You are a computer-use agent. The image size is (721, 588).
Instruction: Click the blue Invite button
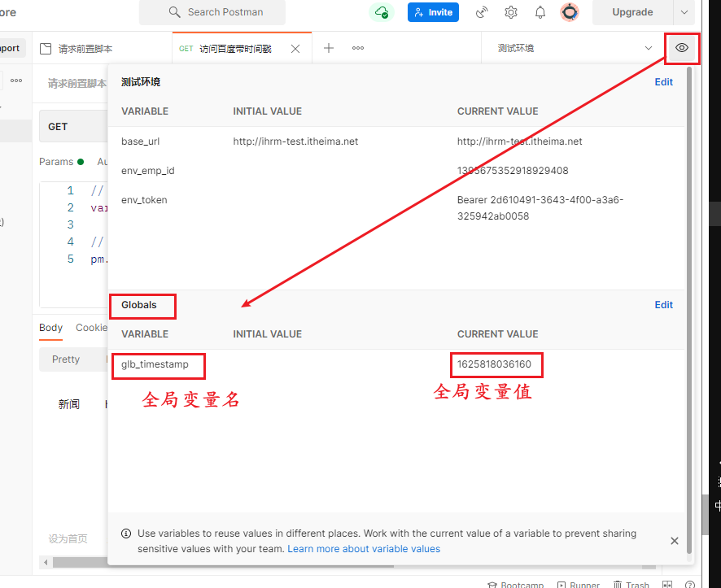pyautogui.click(x=433, y=12)
